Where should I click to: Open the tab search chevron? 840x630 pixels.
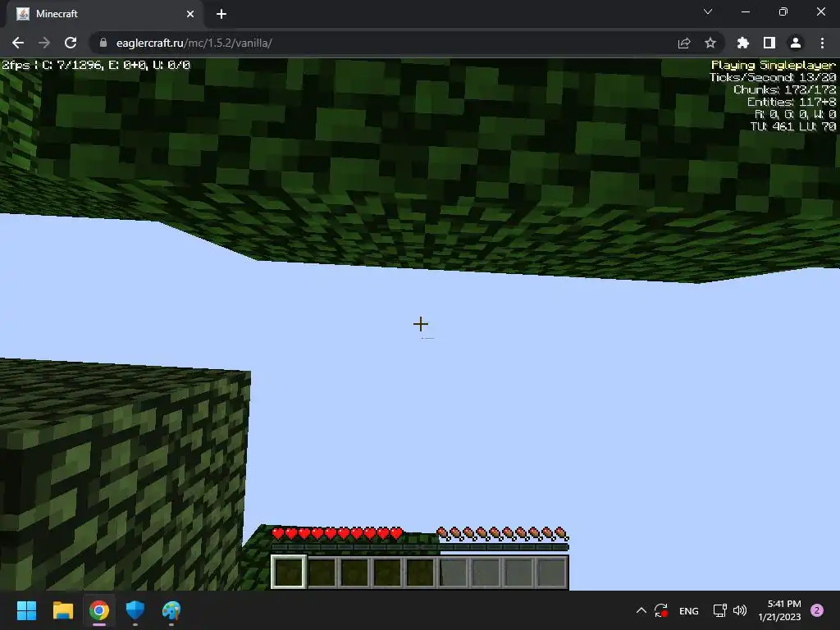click(708, 11)
